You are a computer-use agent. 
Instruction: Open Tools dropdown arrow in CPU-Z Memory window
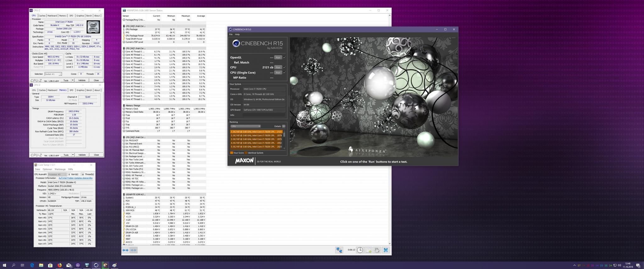[x=73, y=155]
